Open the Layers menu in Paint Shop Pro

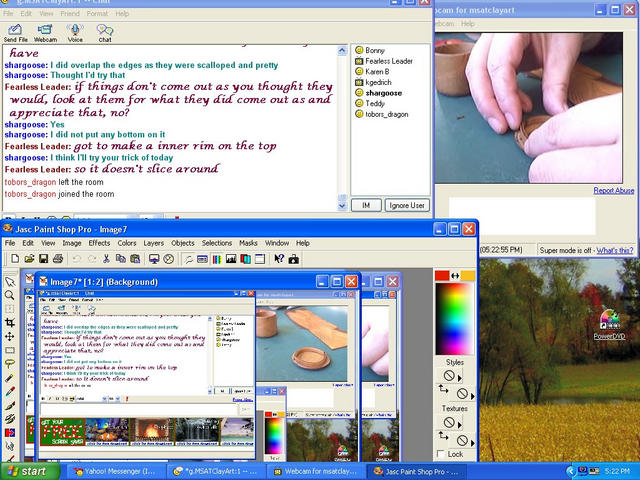pos(153,243)
